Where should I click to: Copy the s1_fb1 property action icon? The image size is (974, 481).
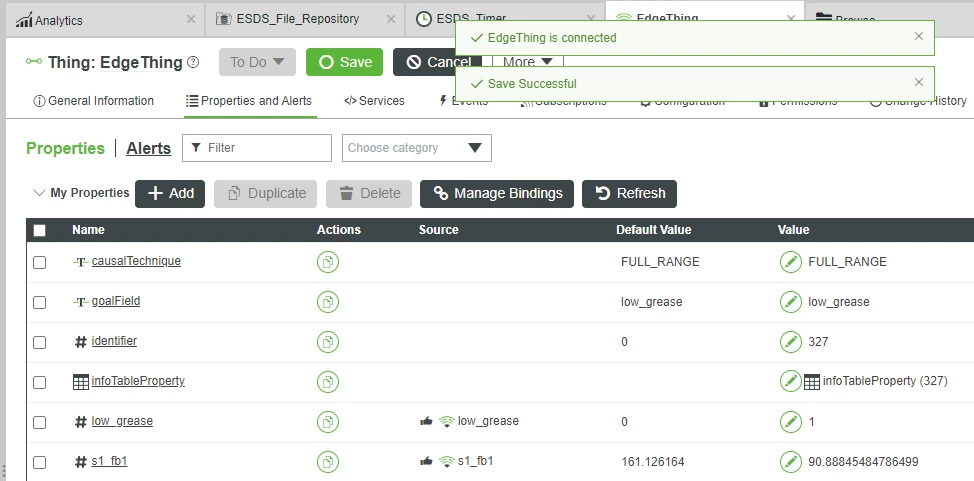(x=328, y=462)
